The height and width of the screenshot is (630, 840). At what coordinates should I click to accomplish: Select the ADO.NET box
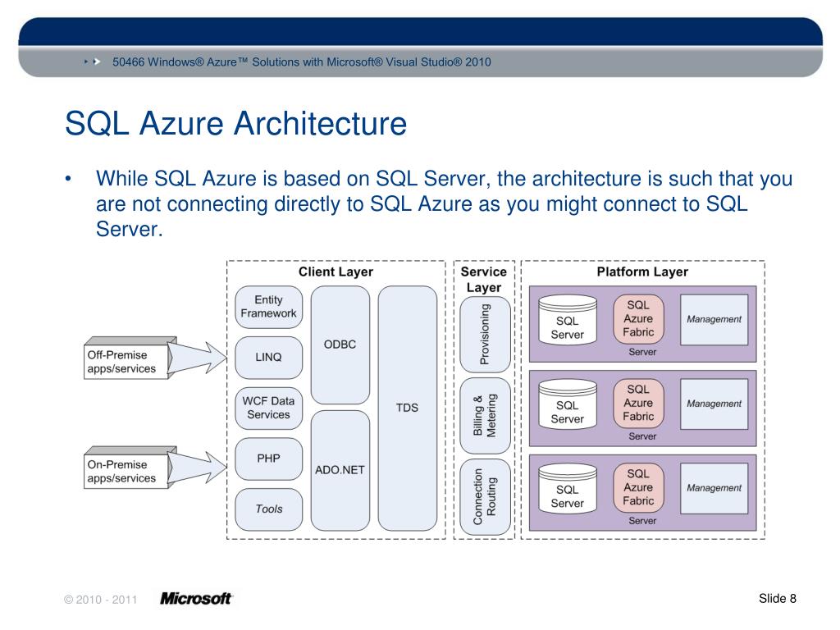click(x=340, y=470)
